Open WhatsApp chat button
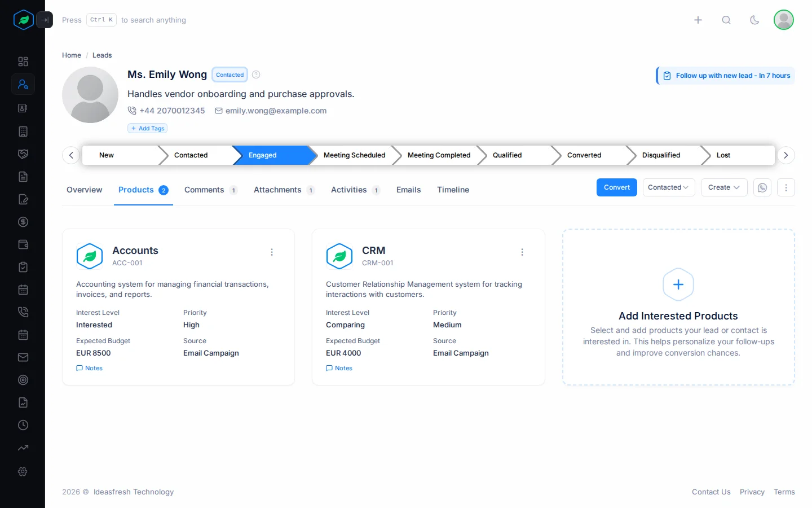The height and width of the screenshot is (508, 812). click(762, 187)
